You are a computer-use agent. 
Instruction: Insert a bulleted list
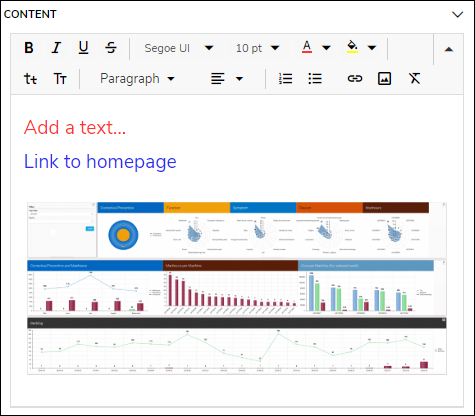pos(315,79)
